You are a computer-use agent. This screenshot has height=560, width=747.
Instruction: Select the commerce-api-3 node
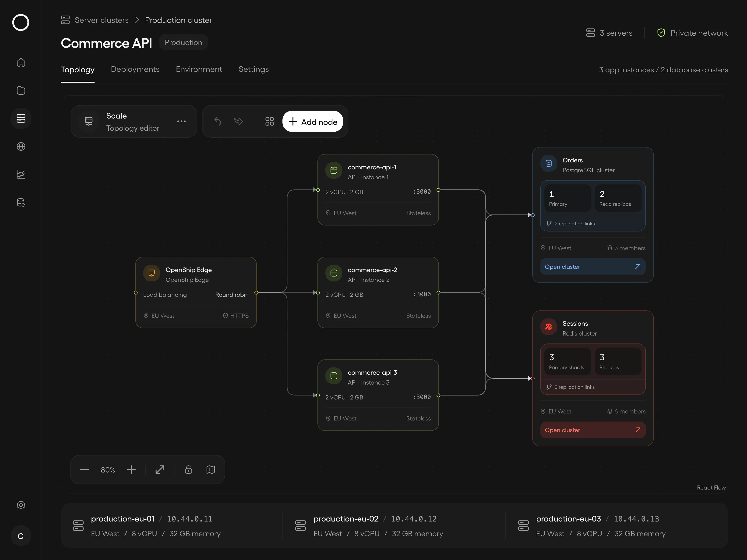pos(378,395)
